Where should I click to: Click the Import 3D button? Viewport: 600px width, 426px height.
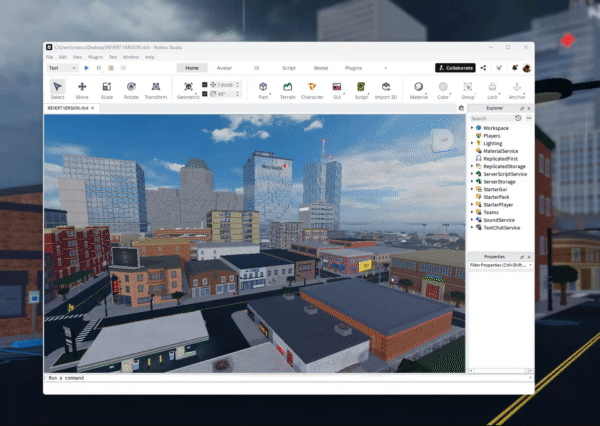(x=386, y=89)
